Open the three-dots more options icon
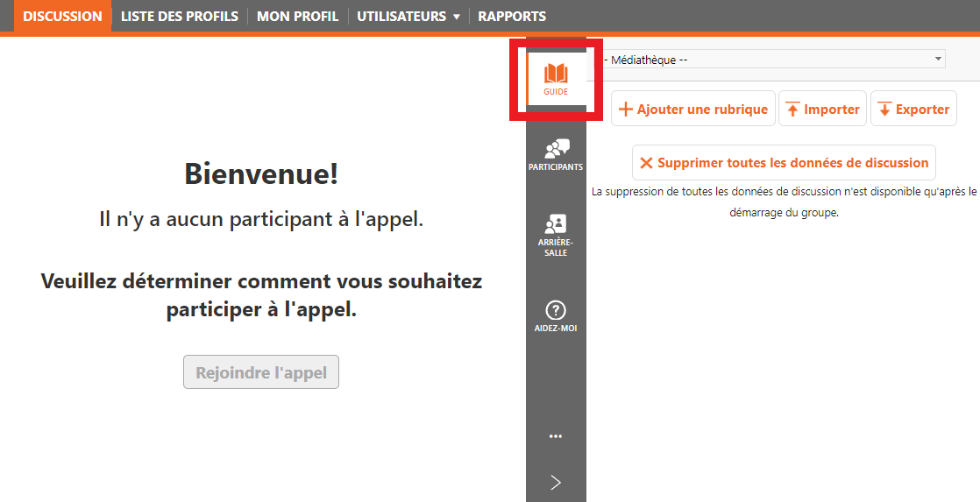Viewport: 980px width, 502px height. 556,436
